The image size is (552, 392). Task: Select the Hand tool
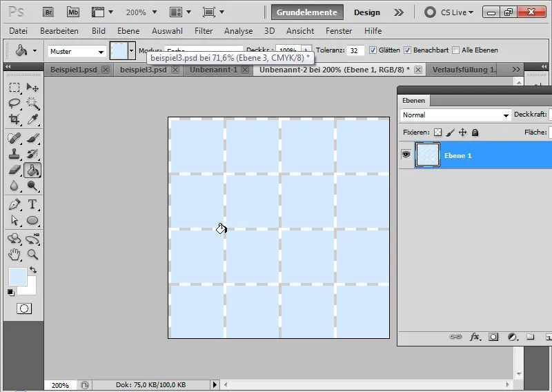pyautogui.click(x=14, y=254)
